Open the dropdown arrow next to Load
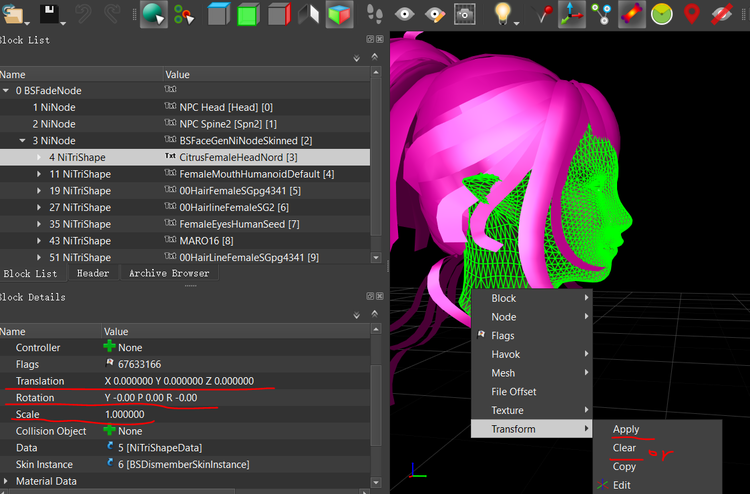This screenshot has height=494, width=750. pyautogui.click(x=27, y=23)
